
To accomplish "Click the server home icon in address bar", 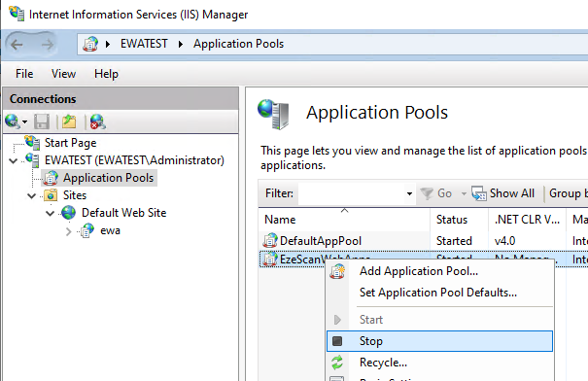I will 90,44.
